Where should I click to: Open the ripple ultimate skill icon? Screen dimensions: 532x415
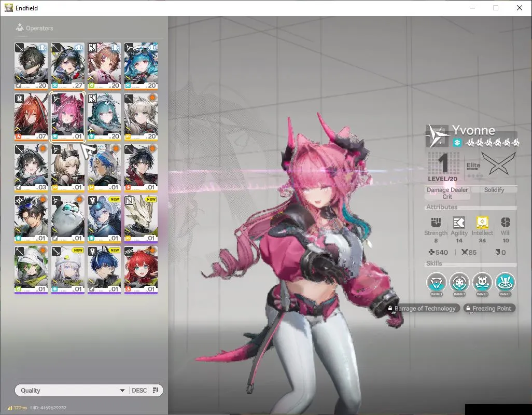pyautogui.click(x=505, y=282)
